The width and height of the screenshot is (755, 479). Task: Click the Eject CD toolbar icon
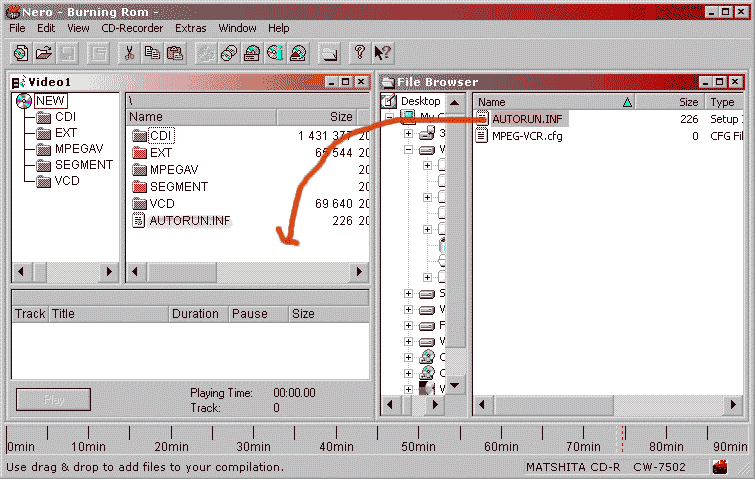click(298, 53)
